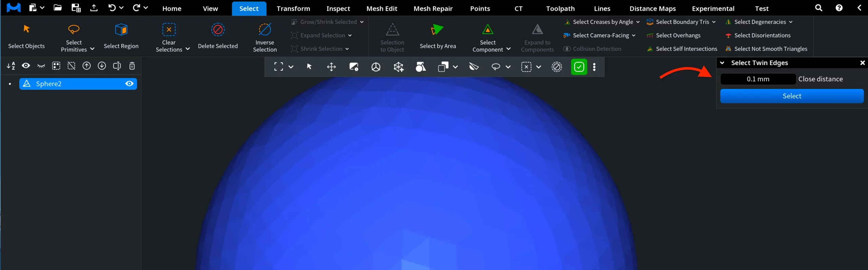868x270 pixels.
Task: Click the Selection to Object tool
Action: pos(392,37)
